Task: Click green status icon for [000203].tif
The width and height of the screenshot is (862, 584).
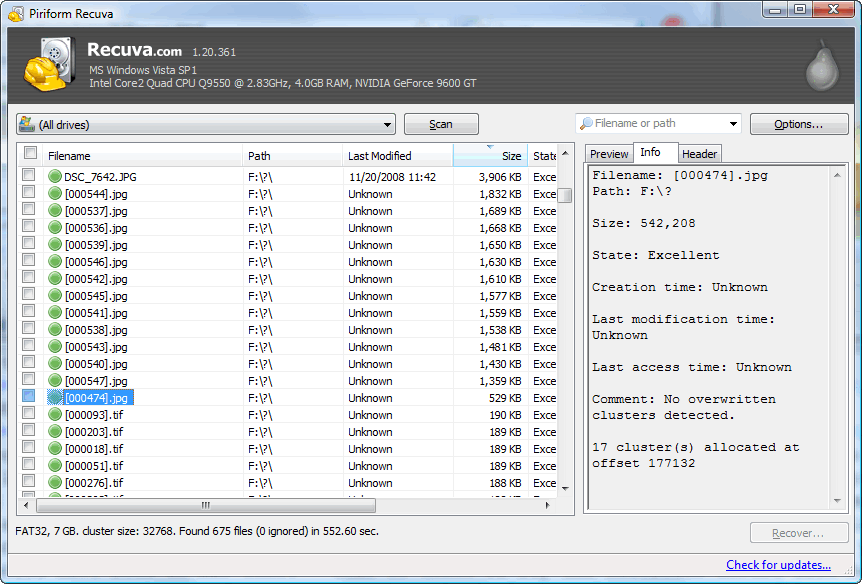Action: (x=54, y=432)
